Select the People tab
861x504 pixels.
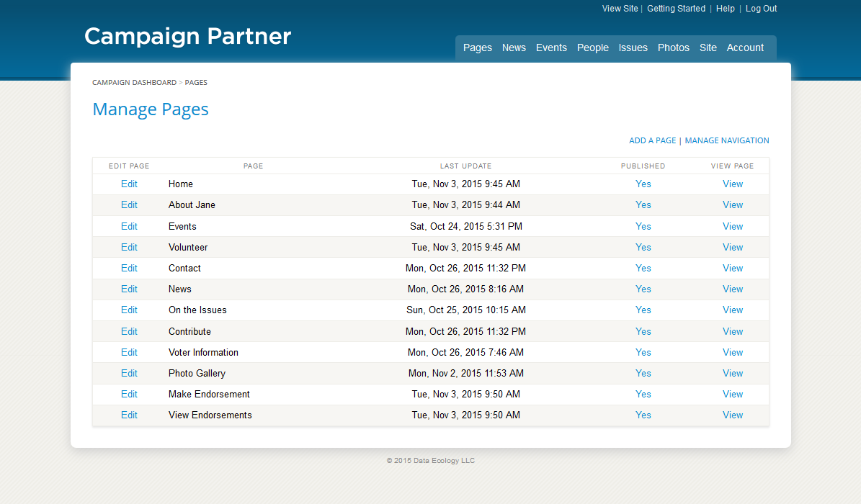tap(592, 48)
